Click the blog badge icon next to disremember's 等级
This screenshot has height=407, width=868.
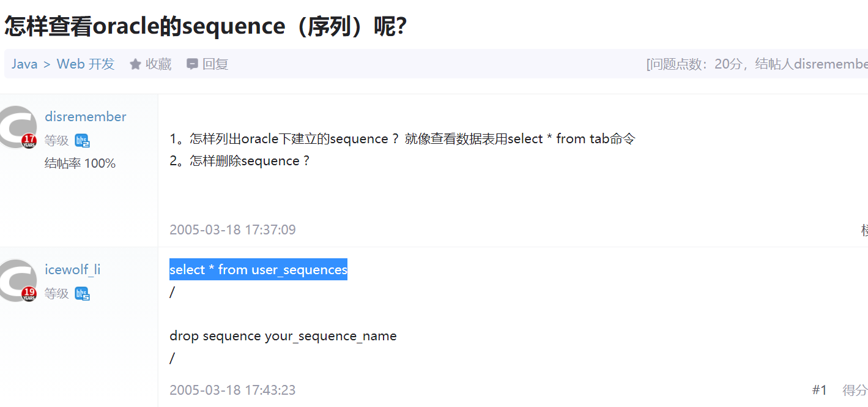[x=82, y=141]
